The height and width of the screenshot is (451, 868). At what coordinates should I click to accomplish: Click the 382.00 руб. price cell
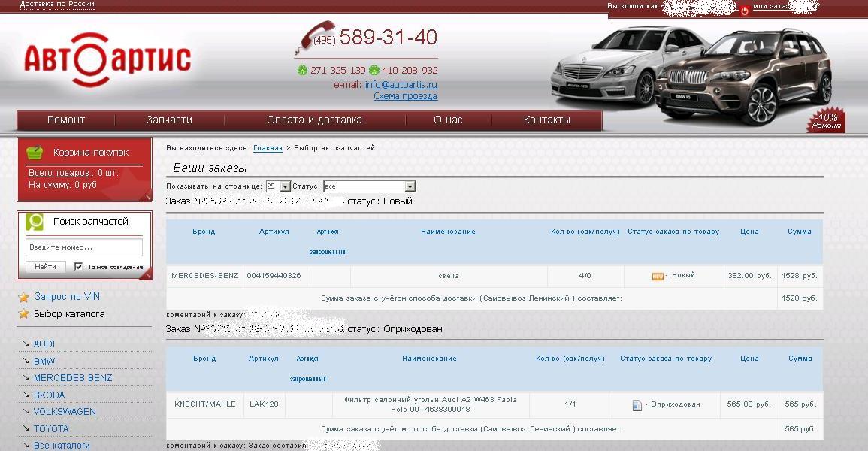point(749,276)
